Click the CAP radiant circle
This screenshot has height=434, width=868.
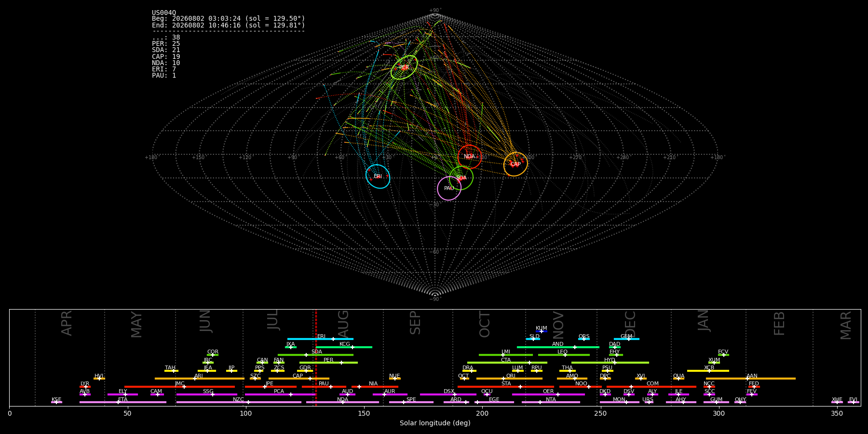point(515,164)
